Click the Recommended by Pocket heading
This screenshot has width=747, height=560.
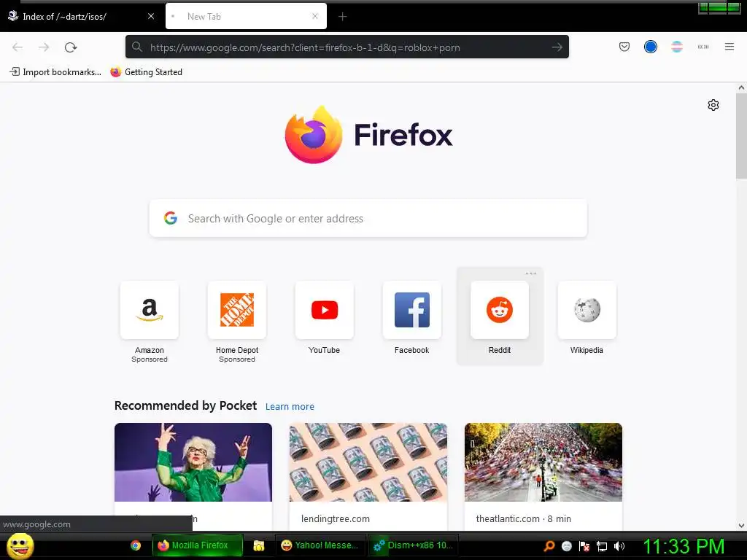point(185,405)
